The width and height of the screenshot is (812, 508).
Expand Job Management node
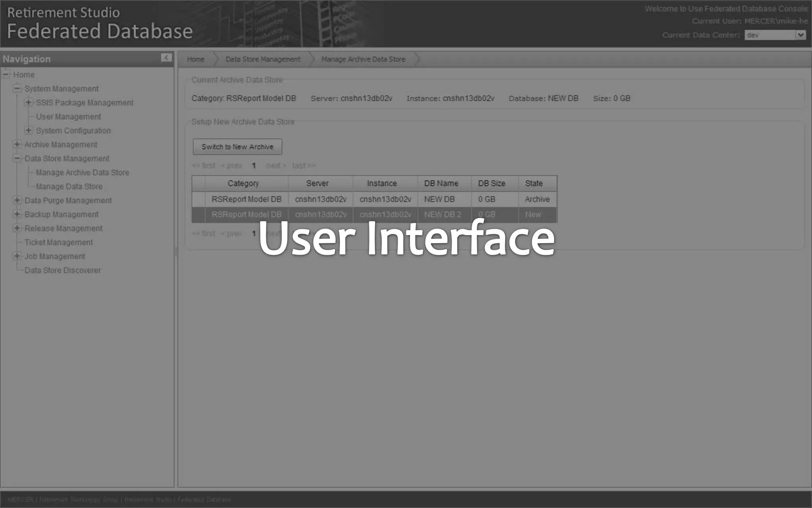tap(17, 256)
